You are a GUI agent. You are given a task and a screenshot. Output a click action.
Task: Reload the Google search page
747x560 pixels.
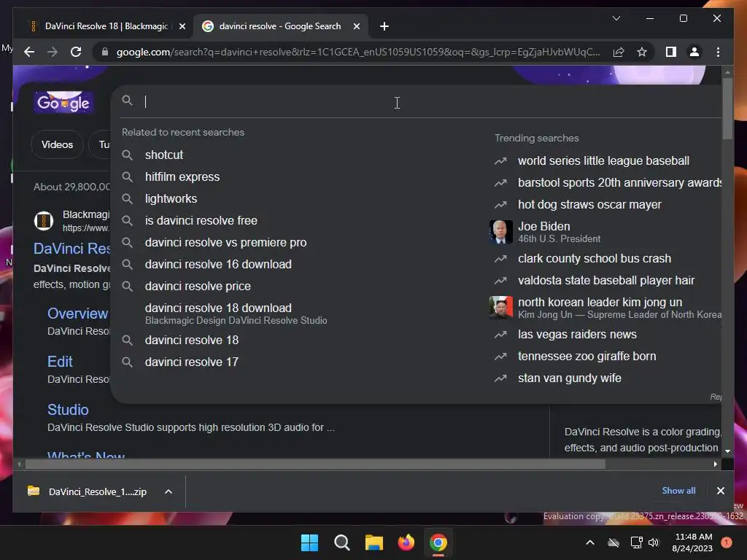pos(76,52)
